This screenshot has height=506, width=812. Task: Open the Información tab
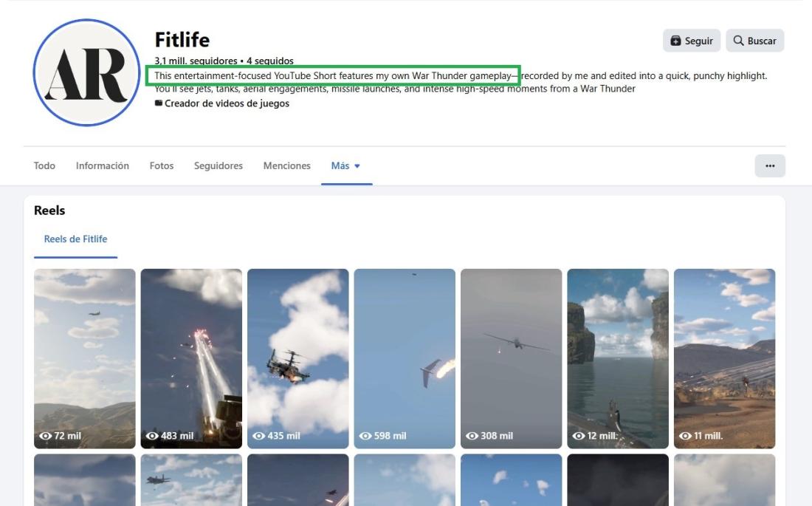pos(103,166)
